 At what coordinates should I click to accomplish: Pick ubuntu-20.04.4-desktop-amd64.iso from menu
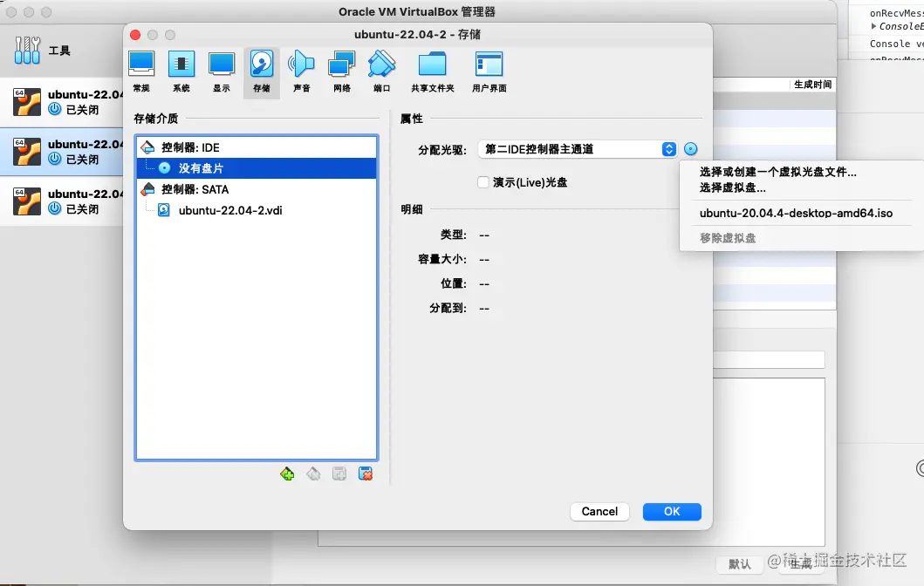[796, 213]
